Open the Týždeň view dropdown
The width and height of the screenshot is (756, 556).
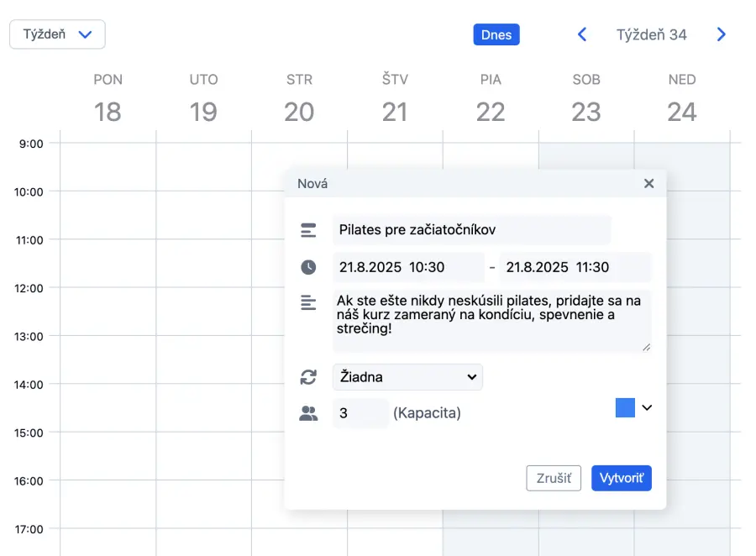(x=57, y=34)
